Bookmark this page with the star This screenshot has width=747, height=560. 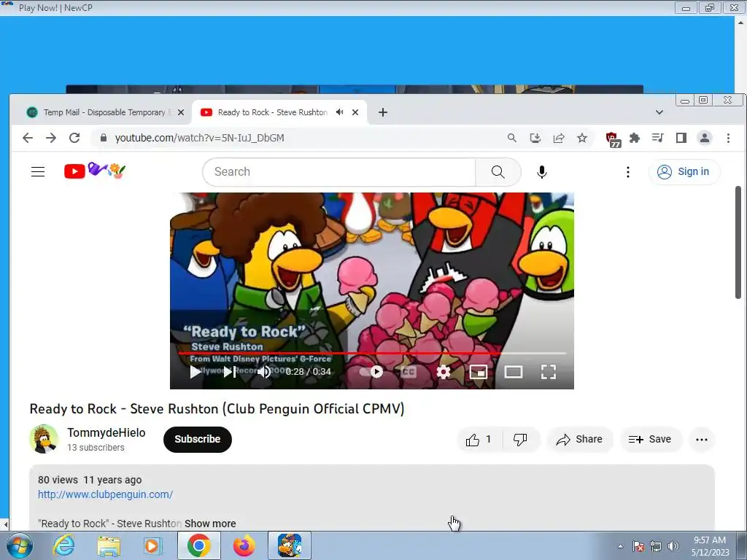point(581,138)
